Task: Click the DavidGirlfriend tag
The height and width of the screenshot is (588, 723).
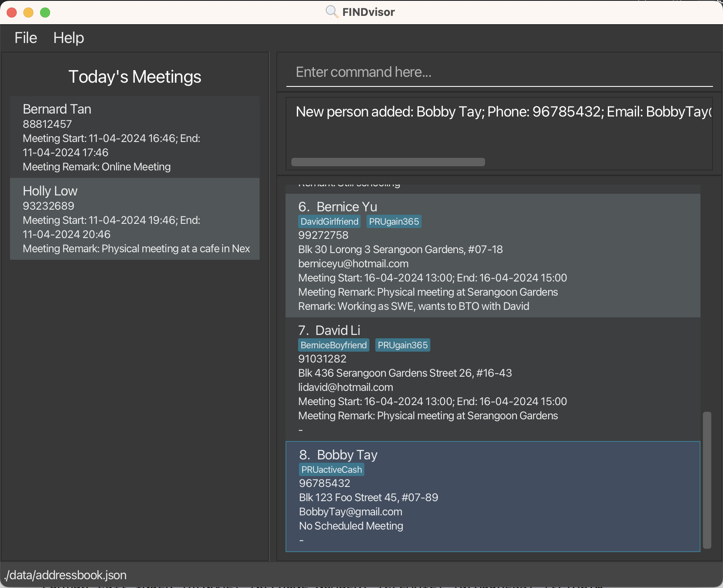Action: [x=329, y=221]
